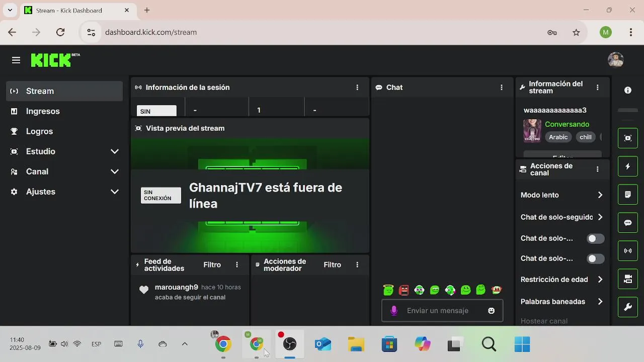Expand the Canal sidebar section

coord(64,171)
